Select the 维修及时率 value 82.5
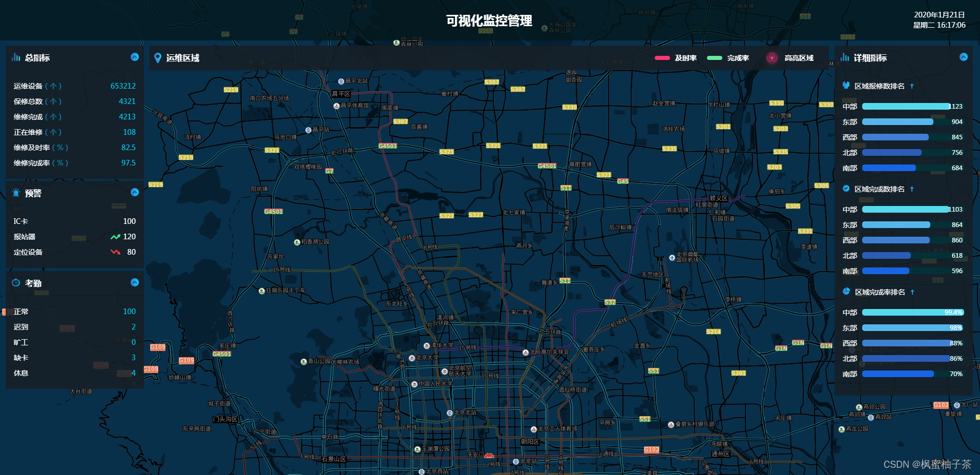980x475 pixels. click(129, 148)
